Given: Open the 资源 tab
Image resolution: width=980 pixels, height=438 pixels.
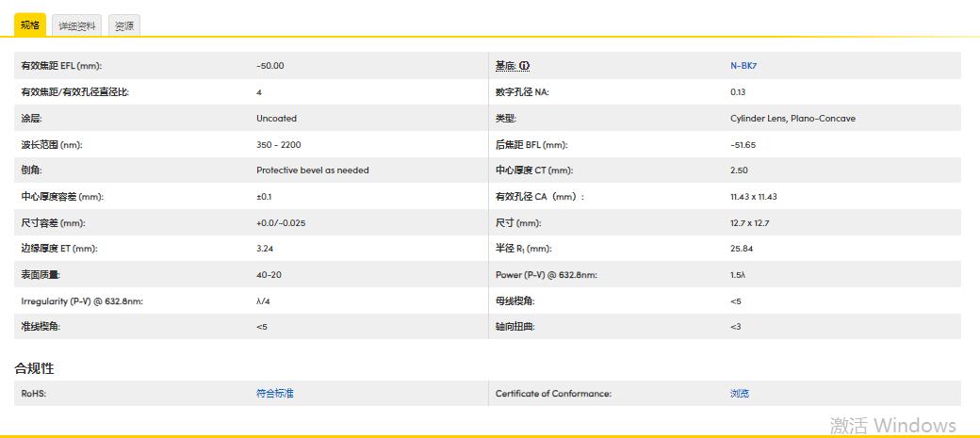Looking at the screenshot, I should (124, 26).
